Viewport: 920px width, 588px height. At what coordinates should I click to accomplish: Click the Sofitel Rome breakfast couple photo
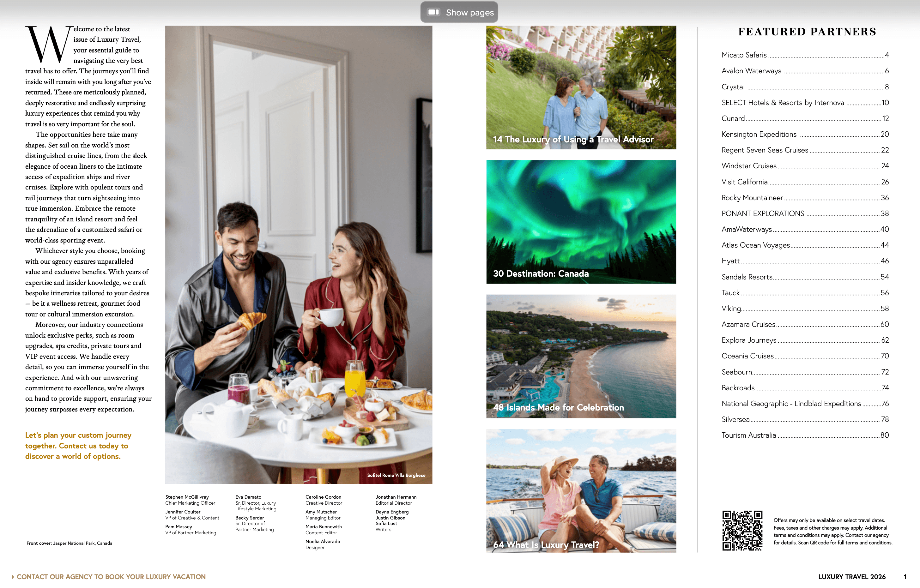tap(299, 255)
